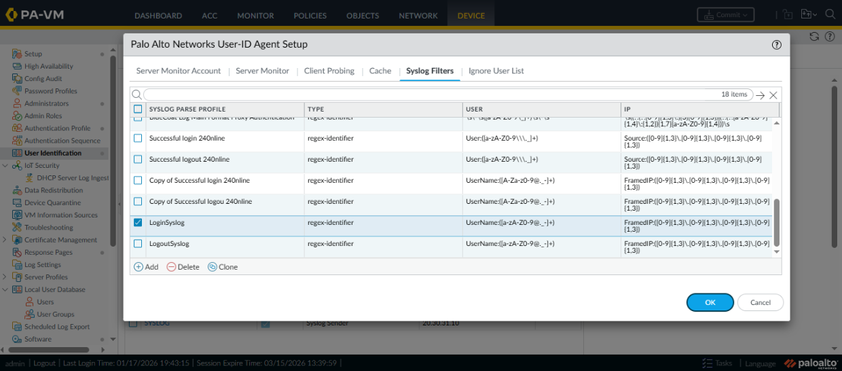The width and height of the screenshot is (842, 371).
Task: Click the Delete button
Action: point(183,267)
